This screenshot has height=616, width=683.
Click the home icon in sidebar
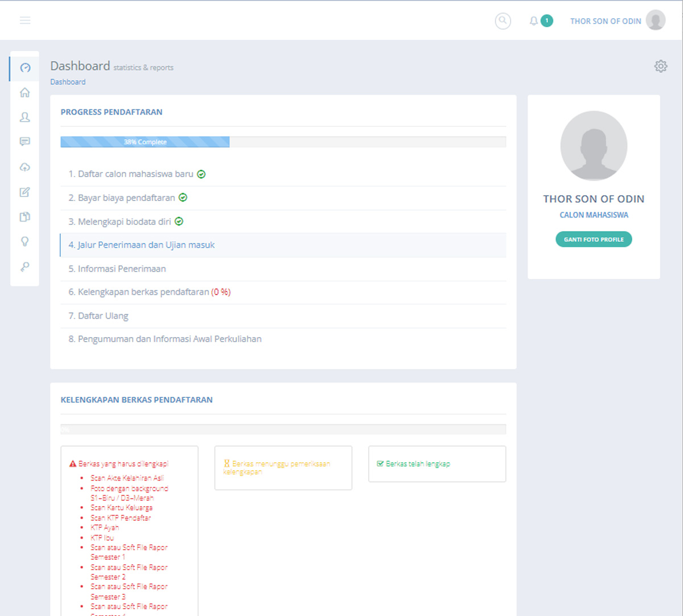pos(25,92)
